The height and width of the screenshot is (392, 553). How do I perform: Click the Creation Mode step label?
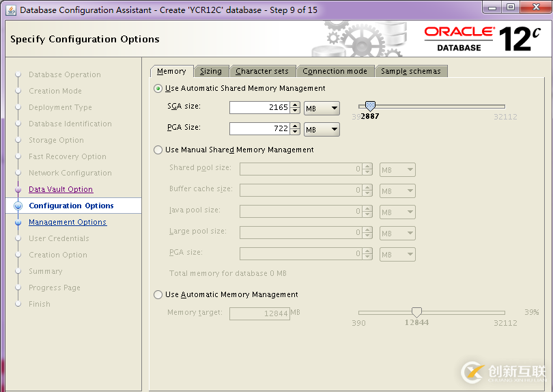point(55,91)
